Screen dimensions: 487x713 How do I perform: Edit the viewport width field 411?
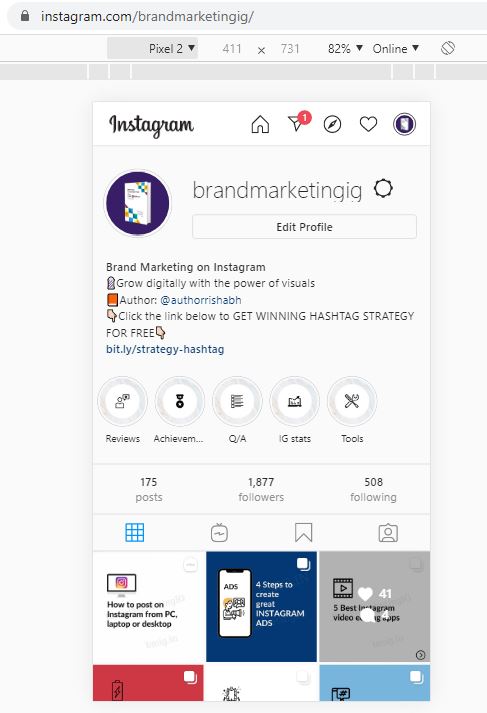point(232,49)
